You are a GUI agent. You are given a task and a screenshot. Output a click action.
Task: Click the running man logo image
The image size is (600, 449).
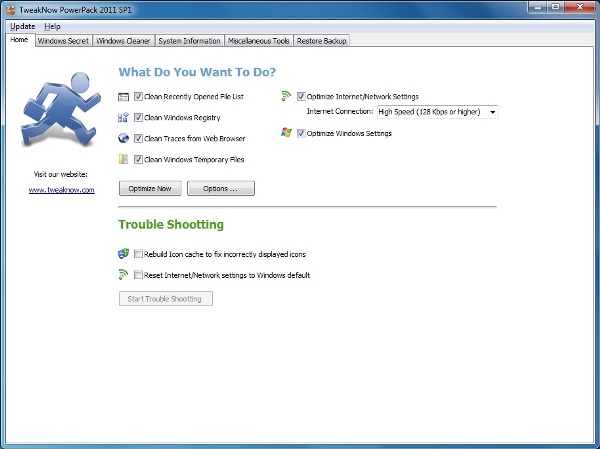pyautogui.click(x=60, y=110)
